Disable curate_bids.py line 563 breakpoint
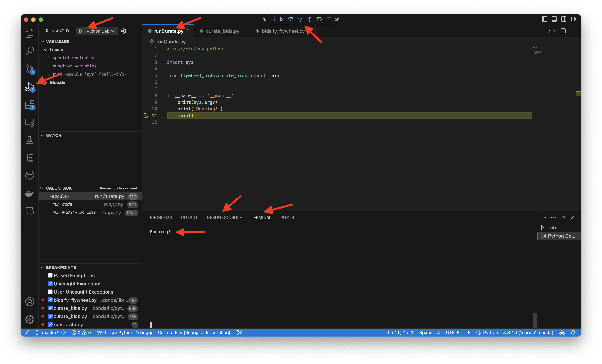Viewport: 602px width, 364px height. [x=50, y=308]
